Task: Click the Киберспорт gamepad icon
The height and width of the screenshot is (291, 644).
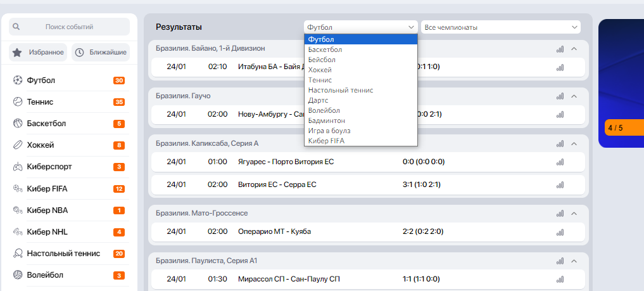Action: pos(17,167)
